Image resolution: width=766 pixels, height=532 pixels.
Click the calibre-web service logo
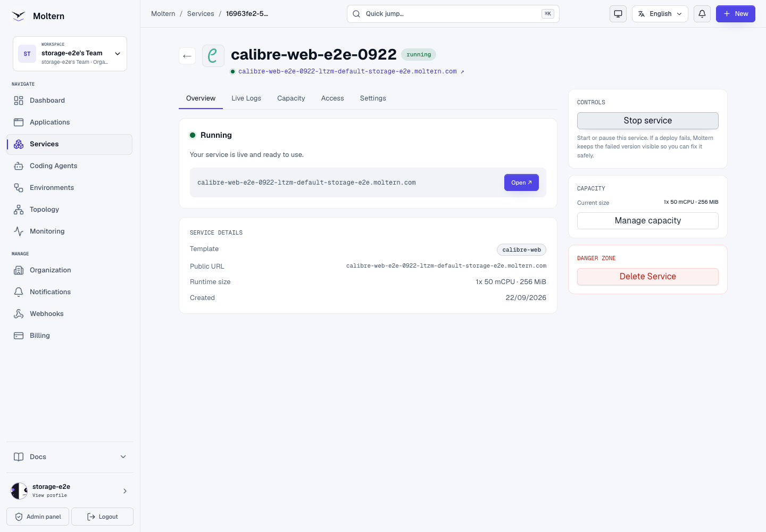[213, 56]
